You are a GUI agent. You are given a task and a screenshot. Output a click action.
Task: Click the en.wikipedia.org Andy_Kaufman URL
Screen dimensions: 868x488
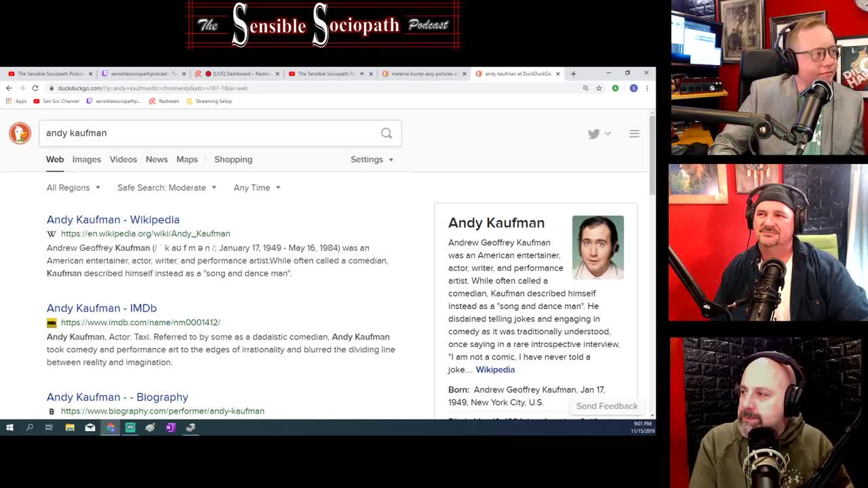click(145, 234)
